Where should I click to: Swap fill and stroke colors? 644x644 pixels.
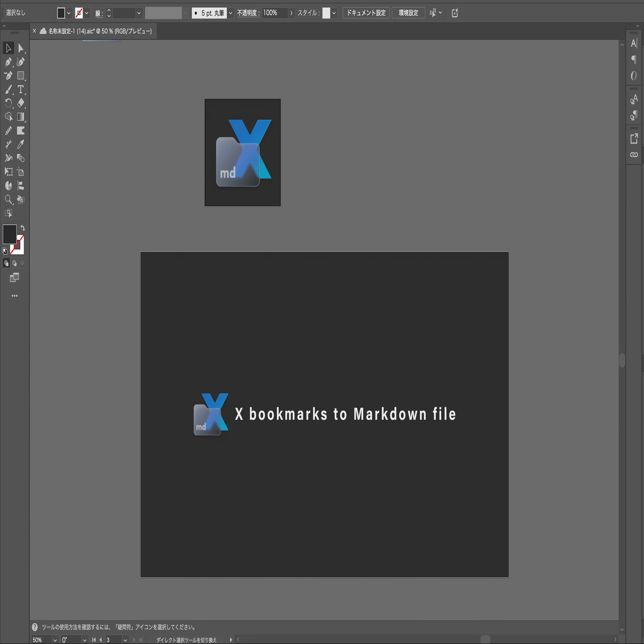click(22, 228)
